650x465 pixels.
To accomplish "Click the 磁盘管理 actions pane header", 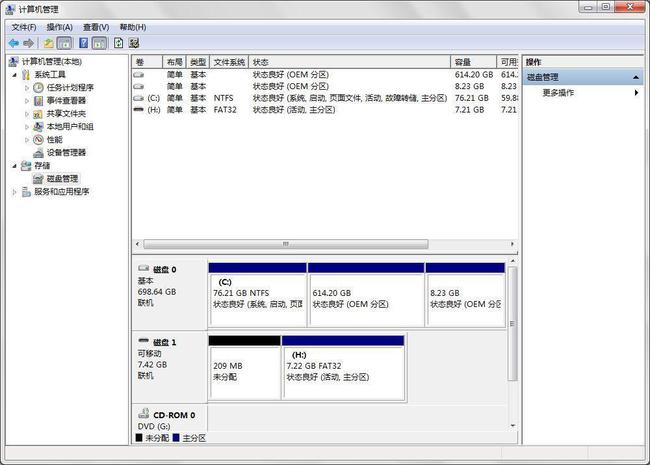I will point(583,78).
